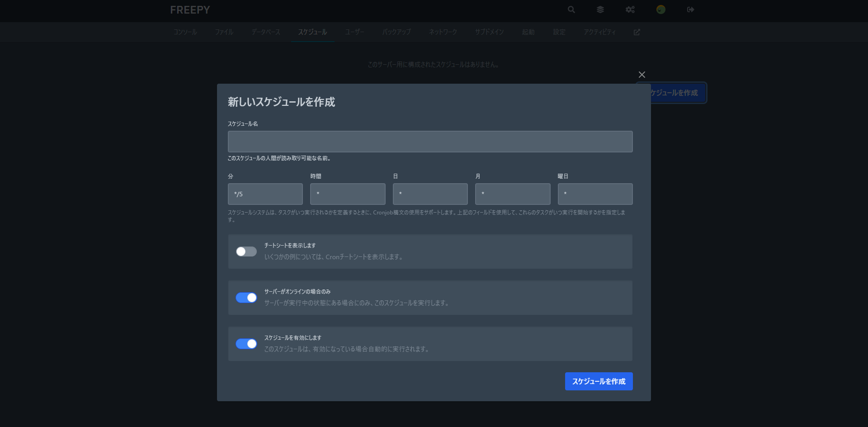Open the external link icon in the nav bar
This screenshot has height=427, width=868.
point(637,32)
